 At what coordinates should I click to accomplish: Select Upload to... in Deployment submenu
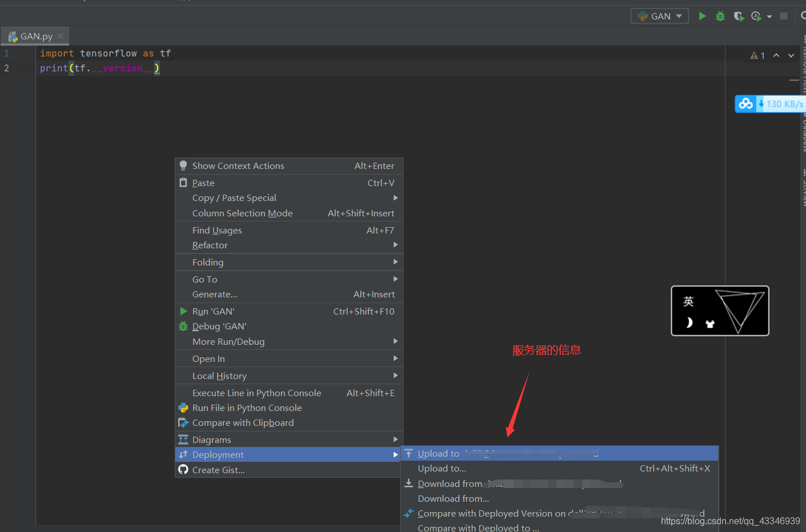[x=559, y=468]
